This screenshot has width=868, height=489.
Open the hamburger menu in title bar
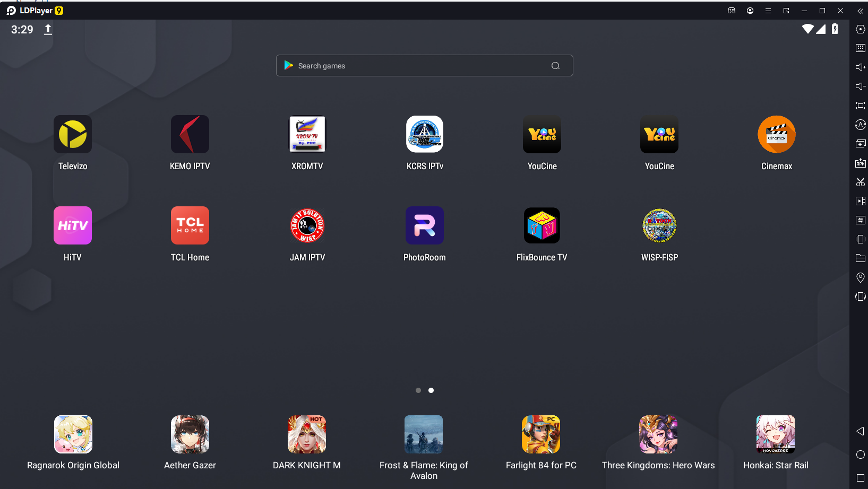pyautogui.click(x=768, y=11)
